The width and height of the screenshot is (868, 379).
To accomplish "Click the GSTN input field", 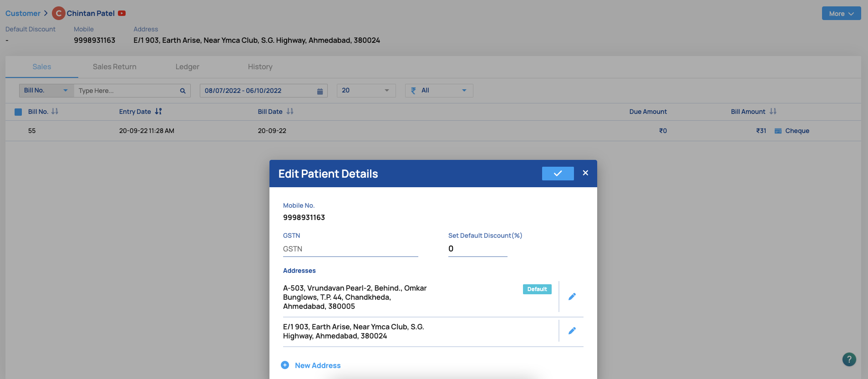I will 350,249.
